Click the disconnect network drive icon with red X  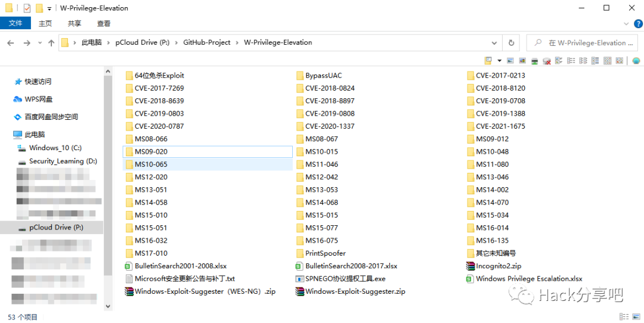547,61
